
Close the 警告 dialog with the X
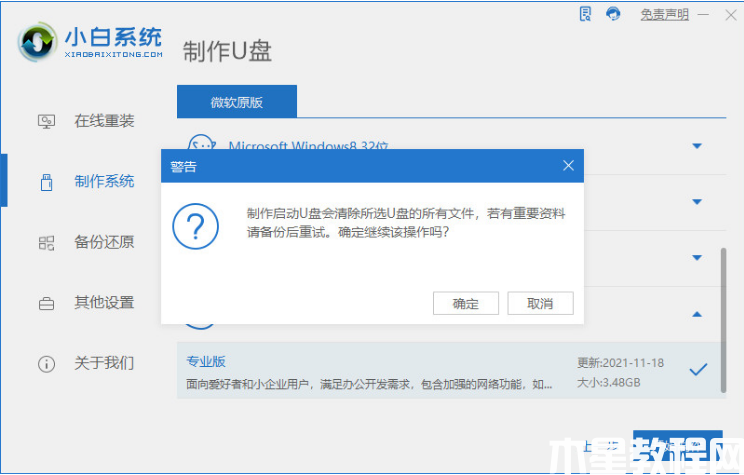tap(568, 166)
